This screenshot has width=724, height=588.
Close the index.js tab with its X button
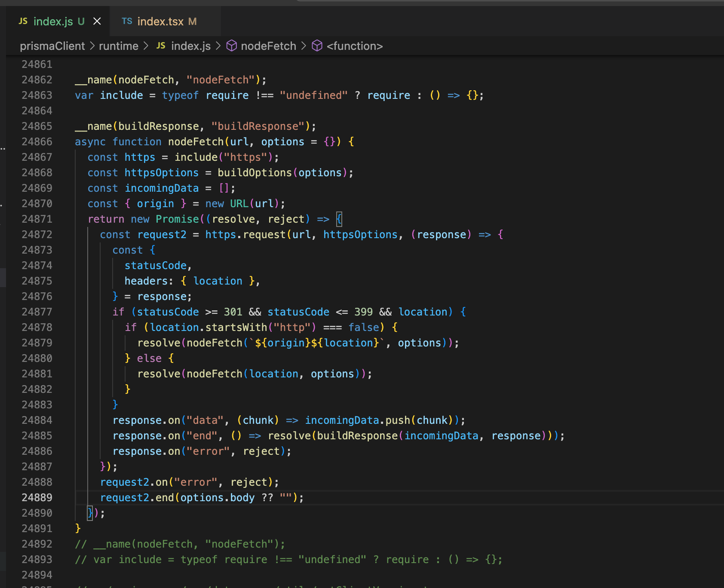click(97, 21)
